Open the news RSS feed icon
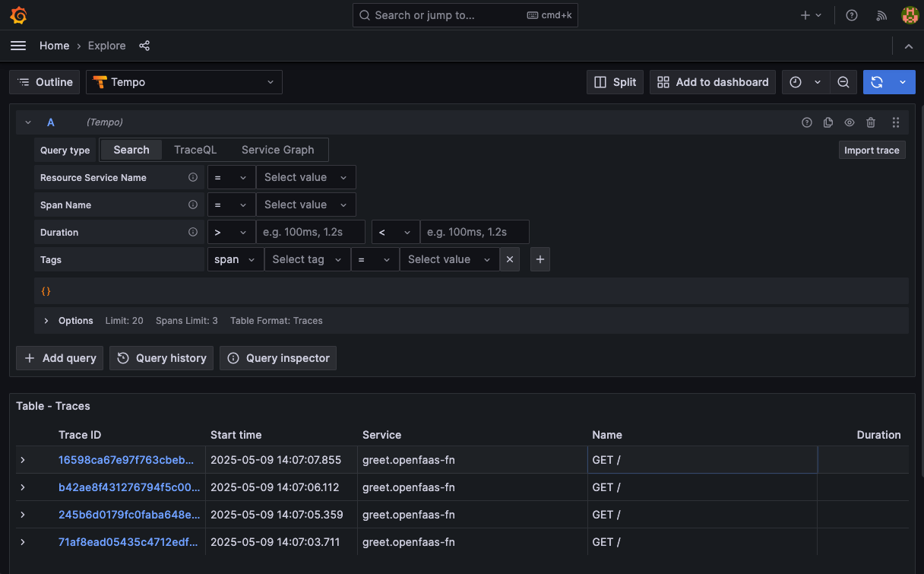Viewport: 924px width, 574px height. click(881, 15)
